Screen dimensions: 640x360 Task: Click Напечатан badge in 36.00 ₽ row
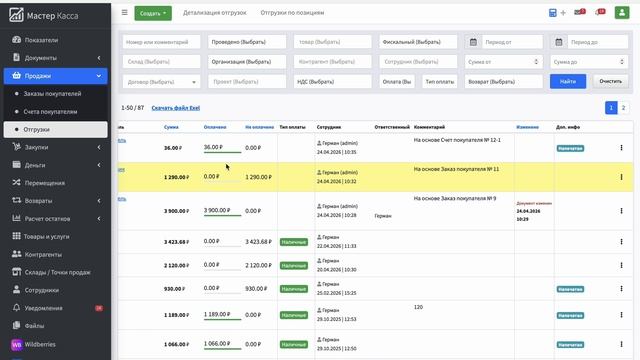tap(570, 148)
